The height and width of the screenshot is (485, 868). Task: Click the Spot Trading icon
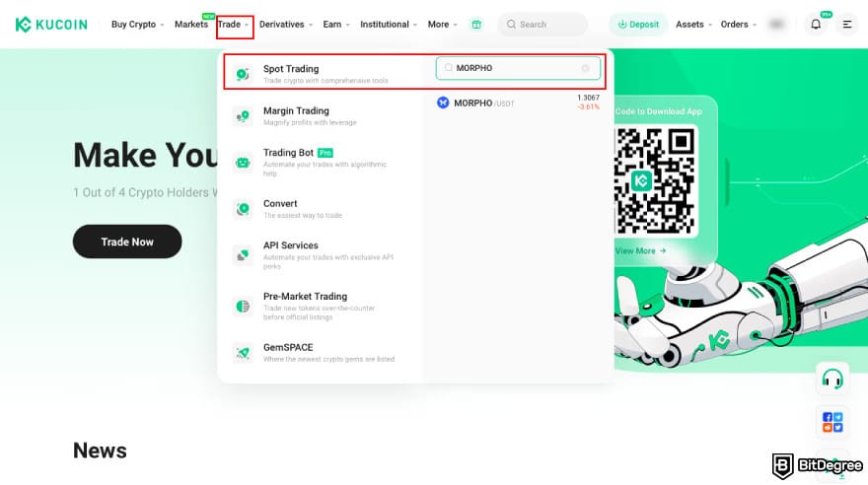tap(243, 74)
